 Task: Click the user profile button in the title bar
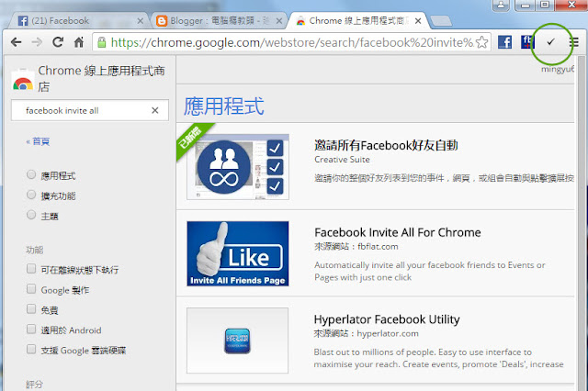(x=501, y=5)
